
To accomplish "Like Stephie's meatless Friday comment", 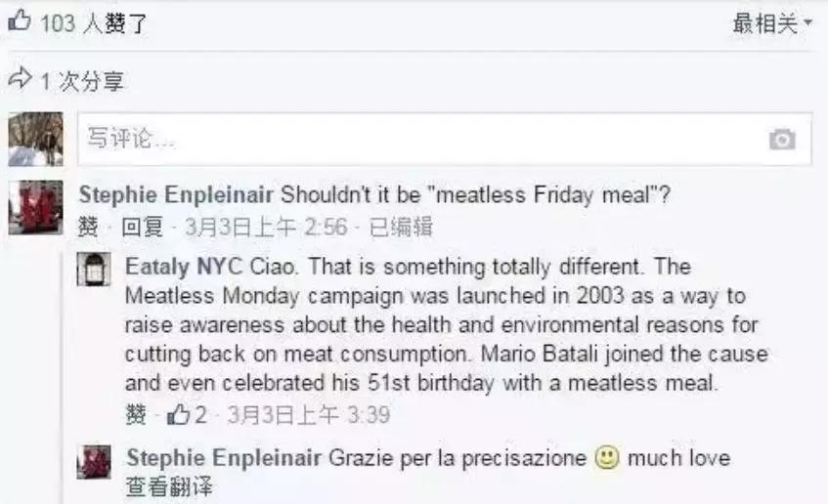I will [x=88, y=228].
